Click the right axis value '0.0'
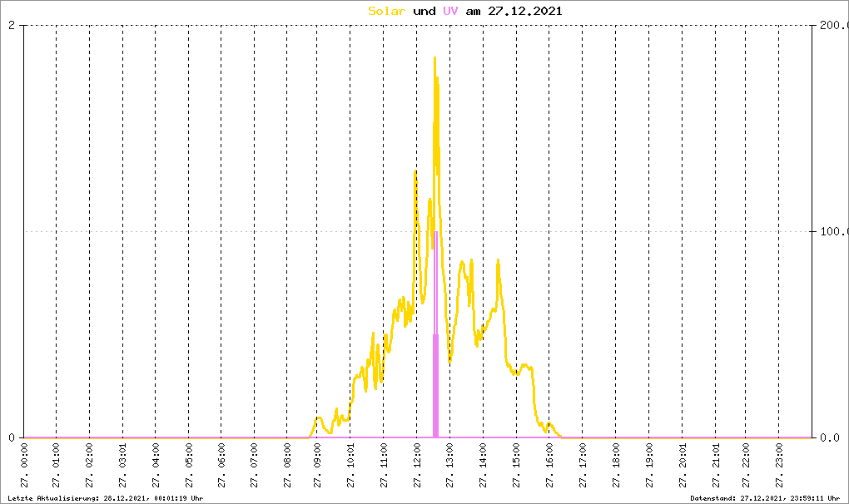The image size is (849, 504). (x=830, y=437)
